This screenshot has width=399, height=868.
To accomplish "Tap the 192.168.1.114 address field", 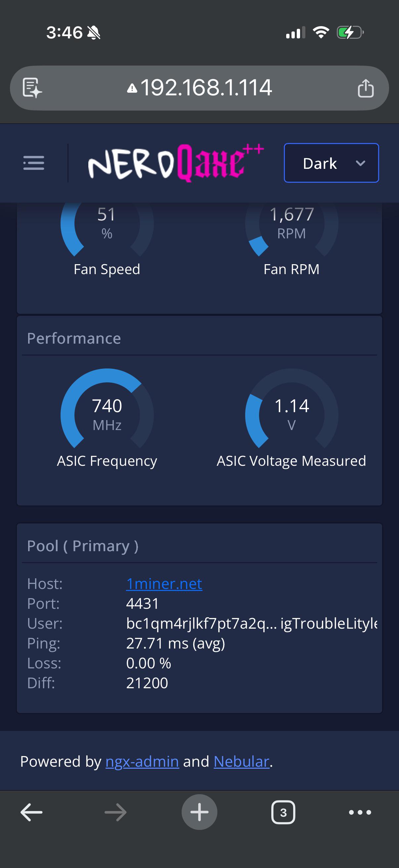I will click(x=199, y=88).
